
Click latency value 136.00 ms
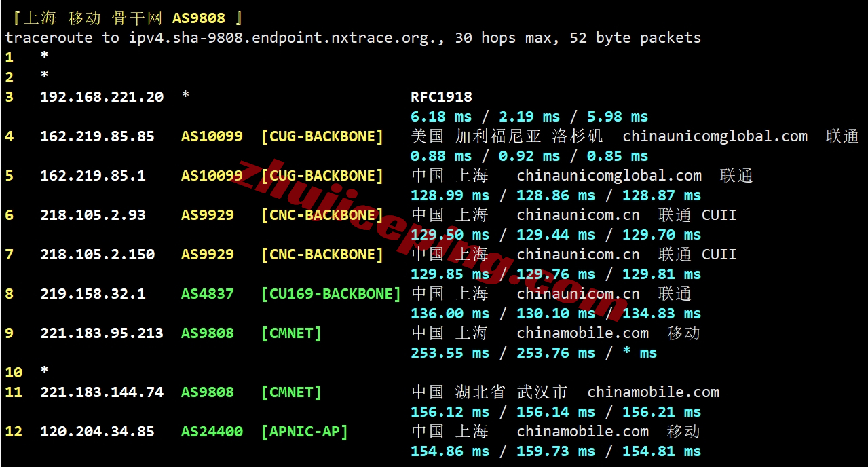[x=450, y=314]
